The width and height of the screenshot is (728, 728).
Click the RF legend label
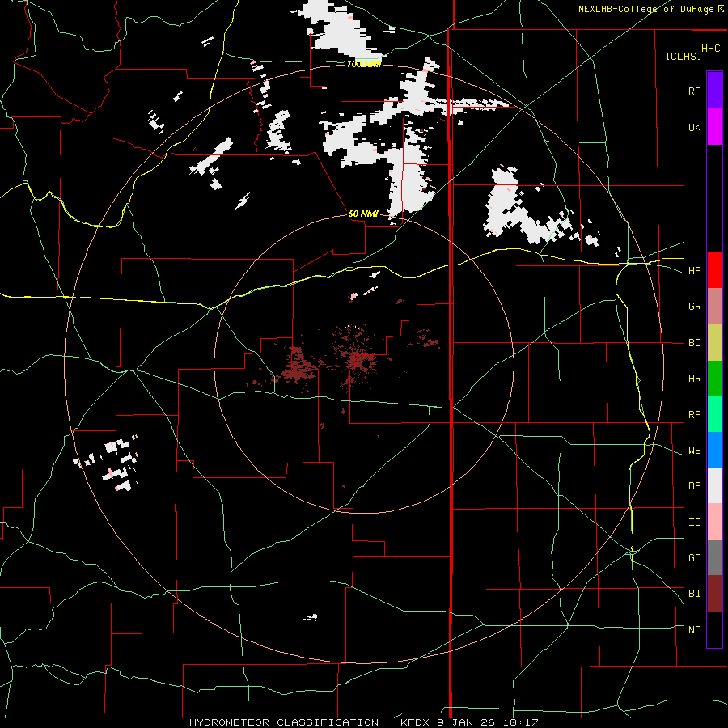tap(694, 91)
